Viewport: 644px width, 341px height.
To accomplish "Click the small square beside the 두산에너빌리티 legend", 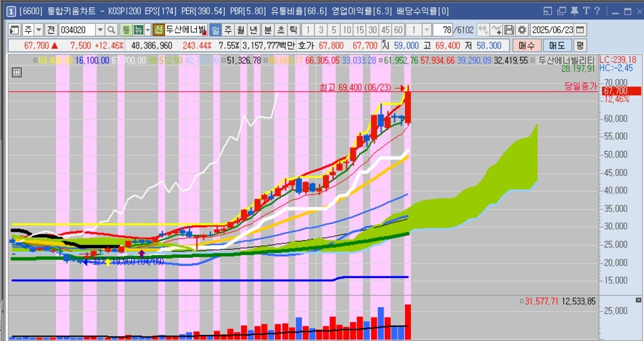I will [533, 60].
